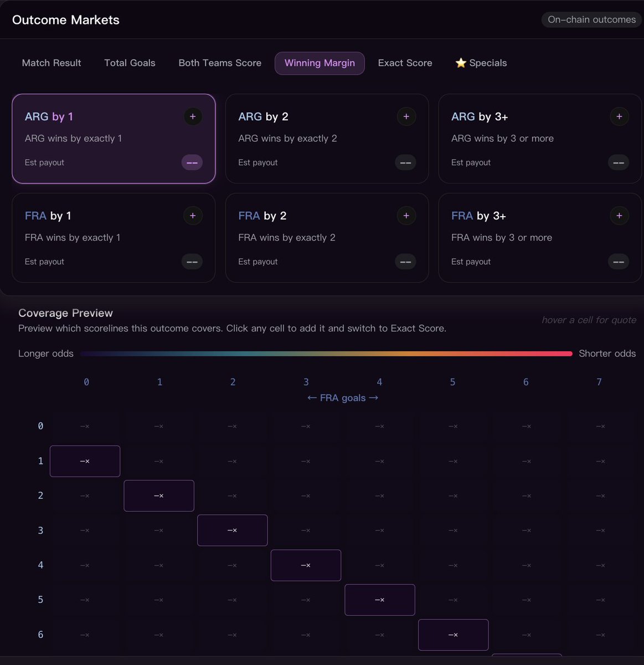The width and height of the screenshot is (644, 665).
Task: Open the Match Result tab
Action: (x=51, y=63)
